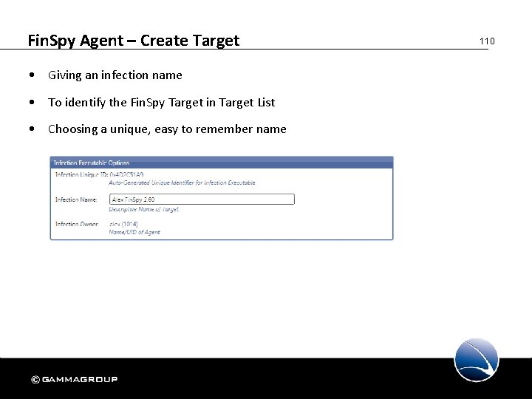
Task: Click the slide number 110
Action: pos(487,41)
